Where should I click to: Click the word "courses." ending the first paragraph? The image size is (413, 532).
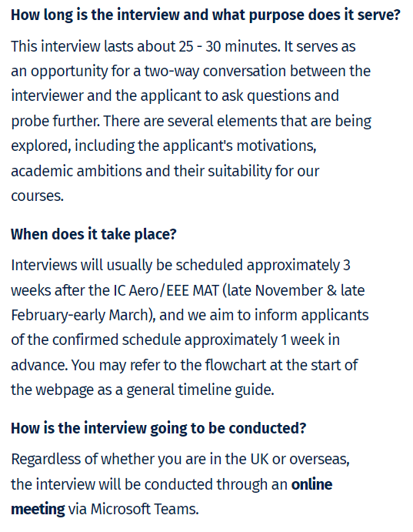(37, 196)
